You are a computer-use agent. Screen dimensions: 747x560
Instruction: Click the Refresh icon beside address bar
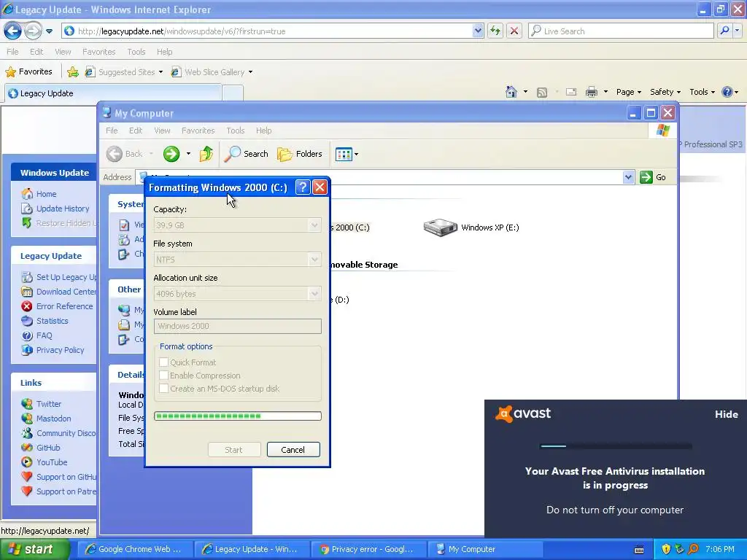495,31
